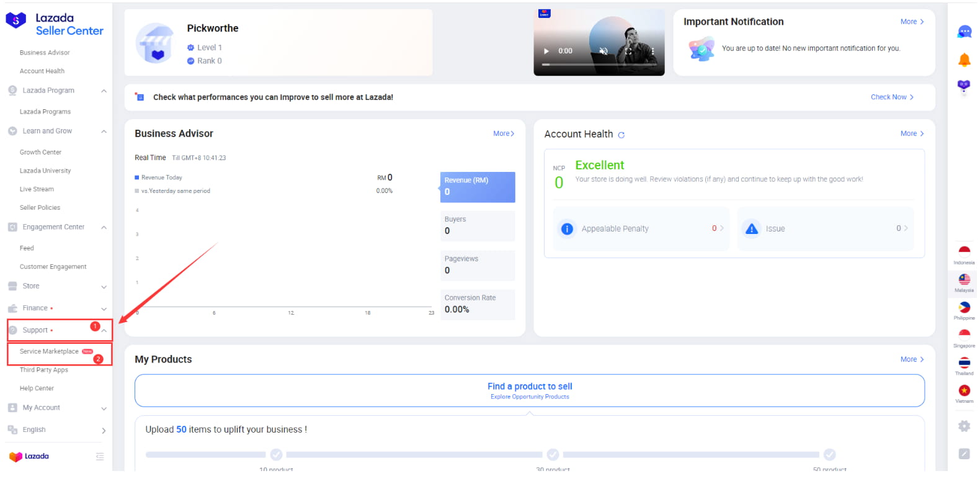Click More in Important Notification
This screenshot has width=980, height=481.
[x=912, y=22]
